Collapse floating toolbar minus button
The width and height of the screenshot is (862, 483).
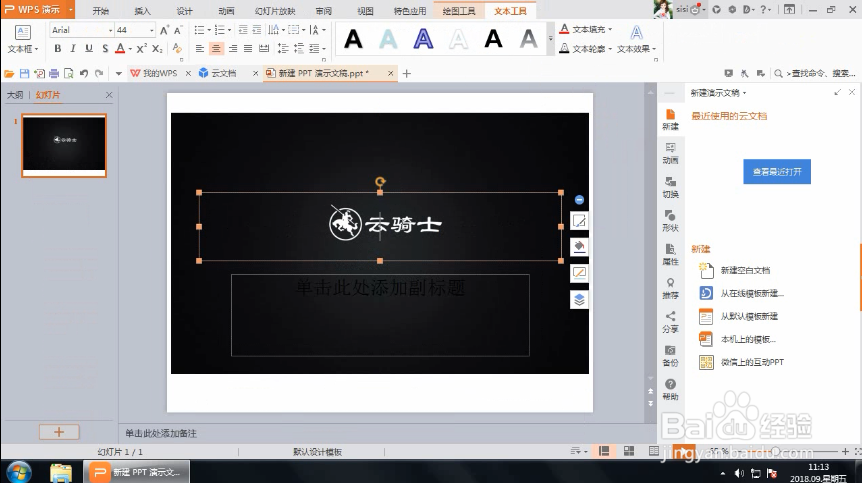[579, 200]
